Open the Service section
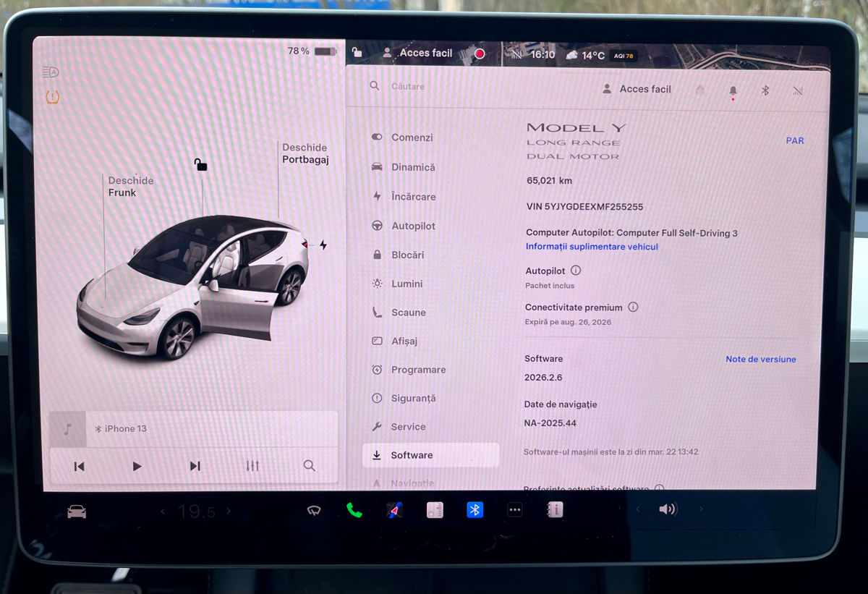The image size is (868, 594). point(399,427)
